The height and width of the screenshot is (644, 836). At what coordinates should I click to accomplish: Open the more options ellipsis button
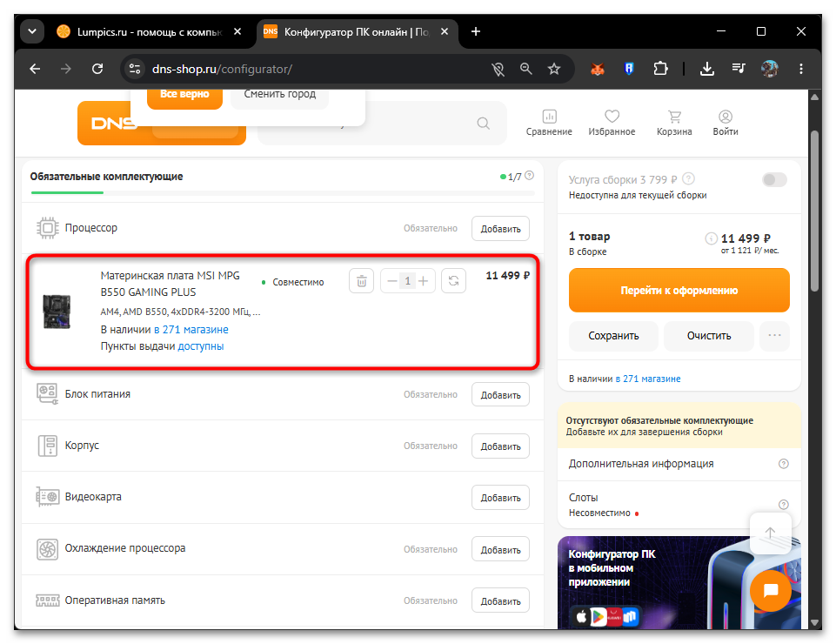pos(774,336)
